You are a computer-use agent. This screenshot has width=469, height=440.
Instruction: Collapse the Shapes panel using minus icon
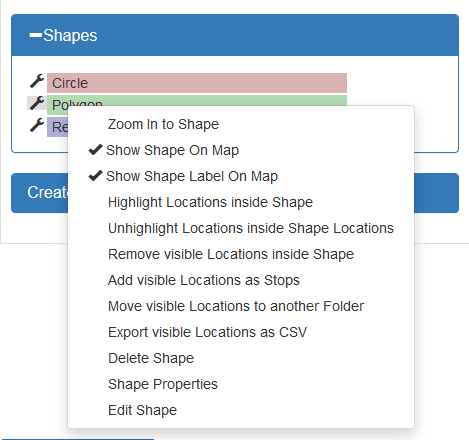(36, 35)
